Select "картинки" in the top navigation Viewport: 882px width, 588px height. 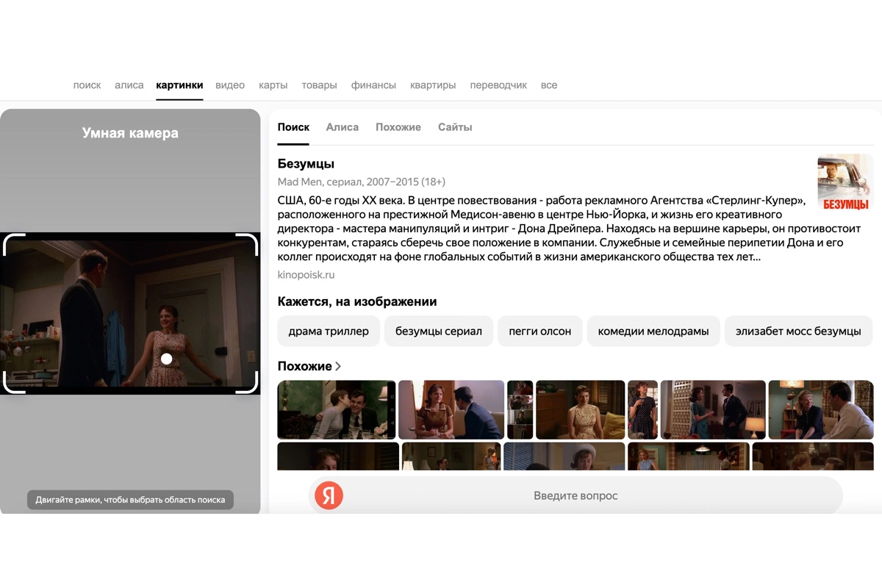click(x=180, y=85)
